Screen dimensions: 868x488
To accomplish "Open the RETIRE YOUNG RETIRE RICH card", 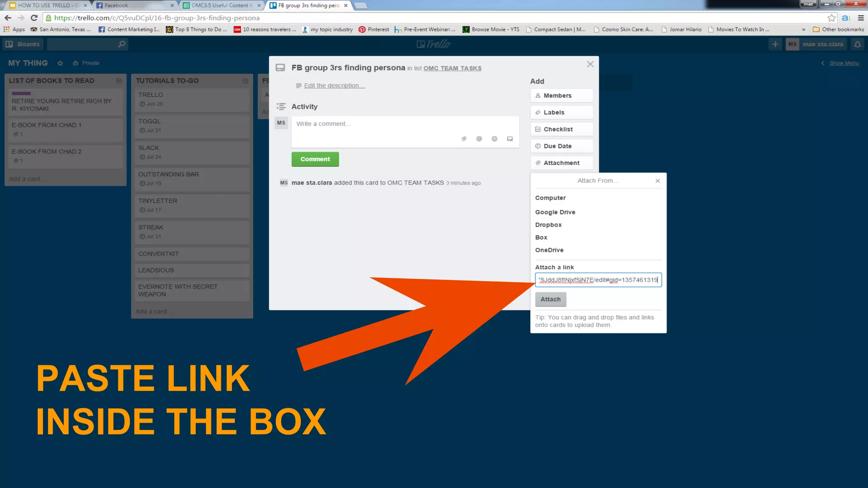I will tap(66, 102).
